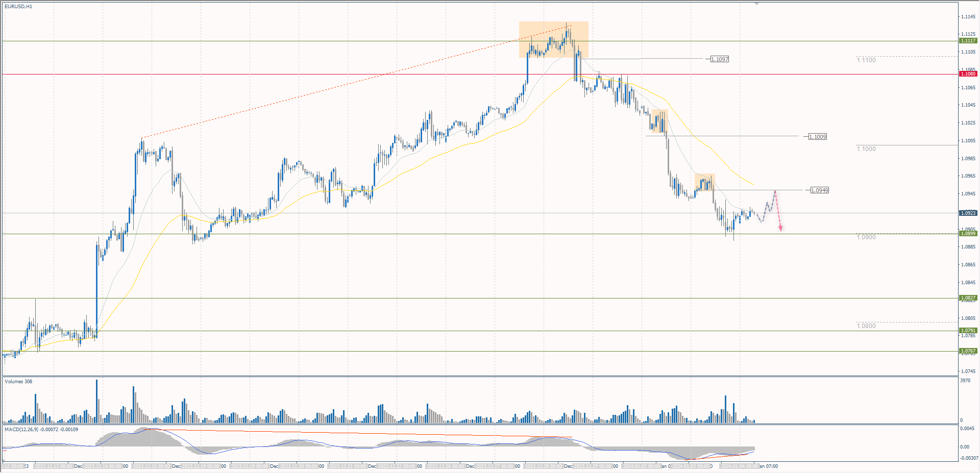Viewport: 980px width, 473px height.
Task: Click the boxed 1.1097 price label
Action: [720, 59]
